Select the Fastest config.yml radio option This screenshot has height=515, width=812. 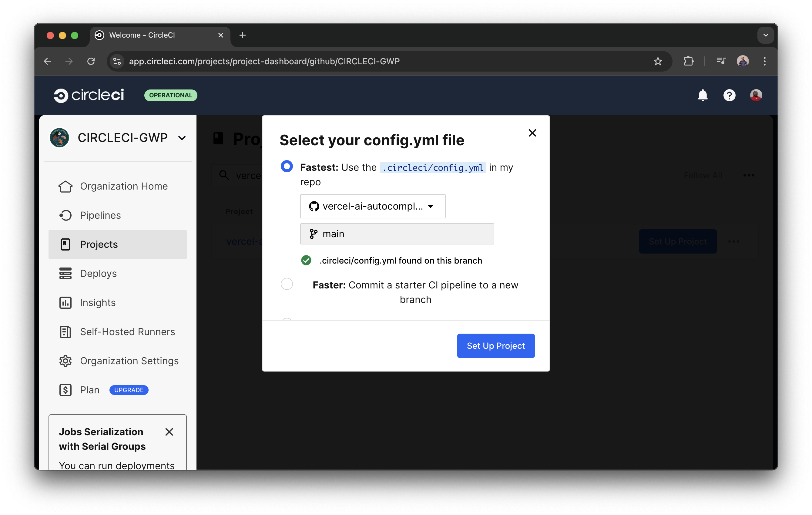287,166
